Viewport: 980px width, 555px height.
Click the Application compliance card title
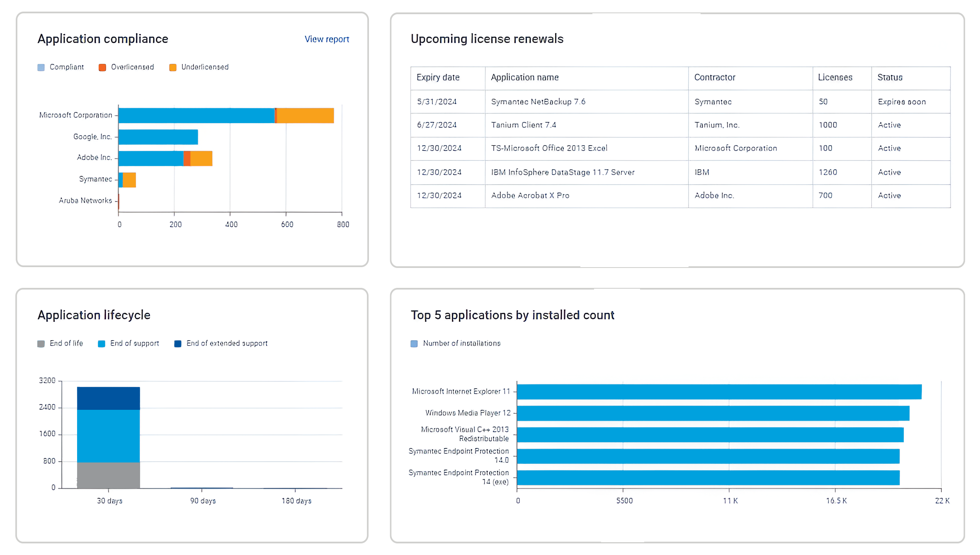[x=103, y=39]
